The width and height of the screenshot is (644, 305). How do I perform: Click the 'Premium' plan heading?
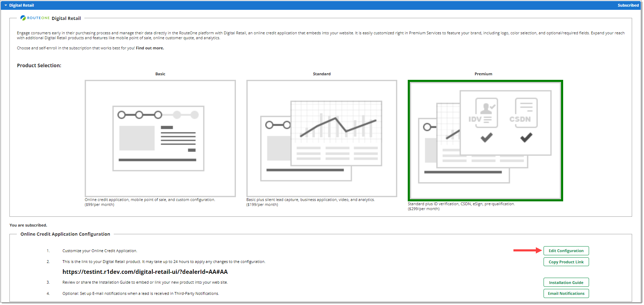483,74
